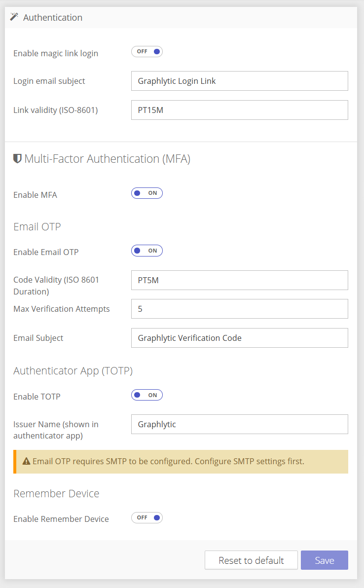Click the shield icon beside Multi-Factor Authentication
Viewport: 364px width, 588px height.
tap(17, 159)
